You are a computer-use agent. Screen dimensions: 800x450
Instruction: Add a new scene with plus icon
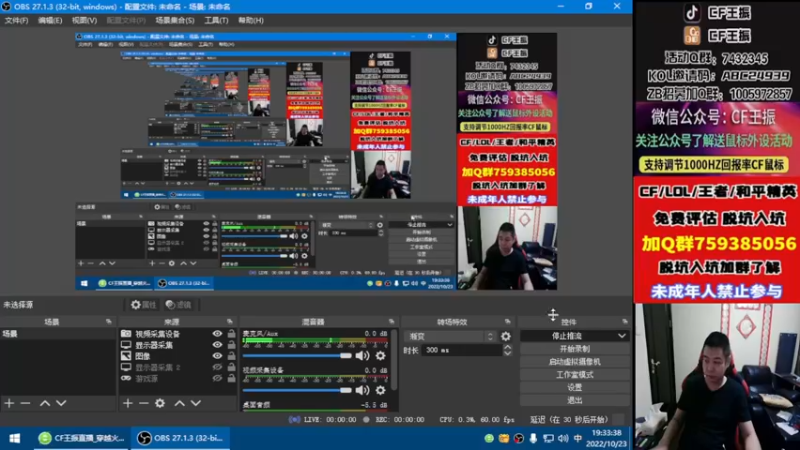point(9,403)
